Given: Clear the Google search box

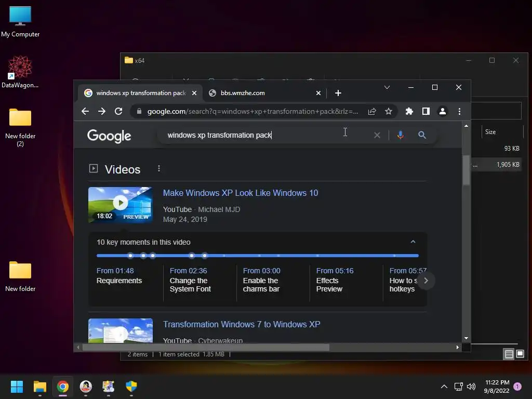Looking at the screenshot, I should (x=377, y=135).
